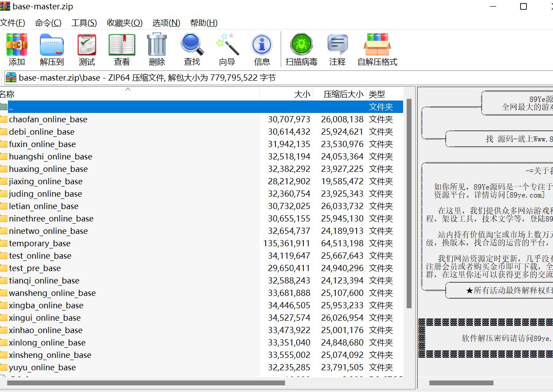Image resolution: width=553 pixels, height=392 pixels.
Task: Open the 文件(F) menu
Action: click(12, 23)
